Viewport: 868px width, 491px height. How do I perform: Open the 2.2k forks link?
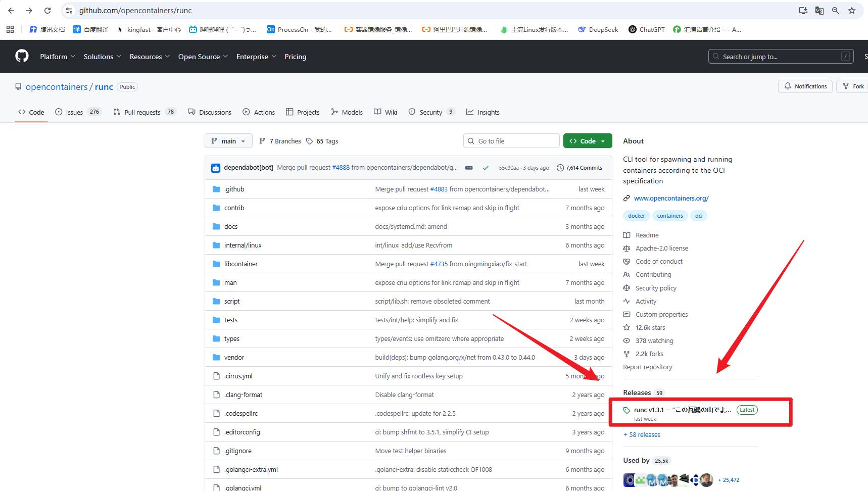click(649, 354)
